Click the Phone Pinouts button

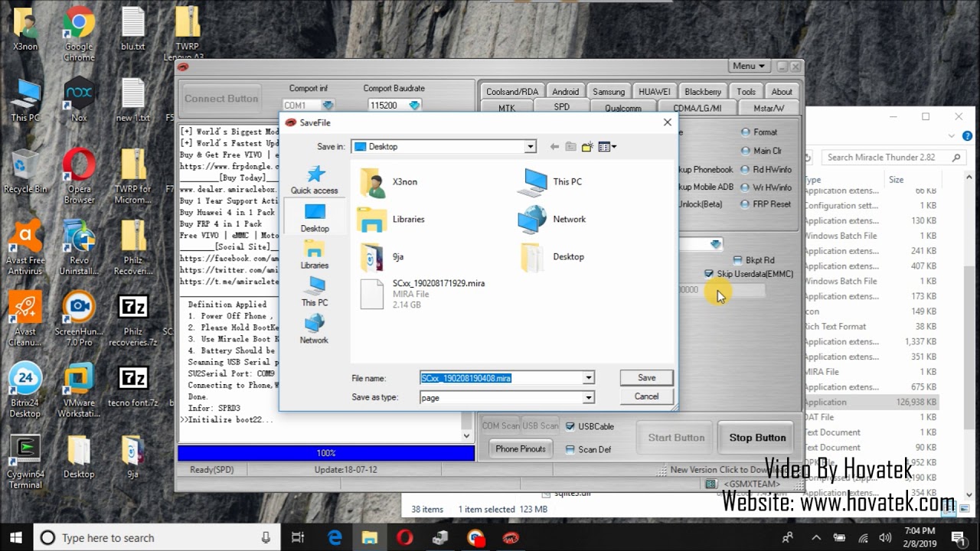coord(521,449)
